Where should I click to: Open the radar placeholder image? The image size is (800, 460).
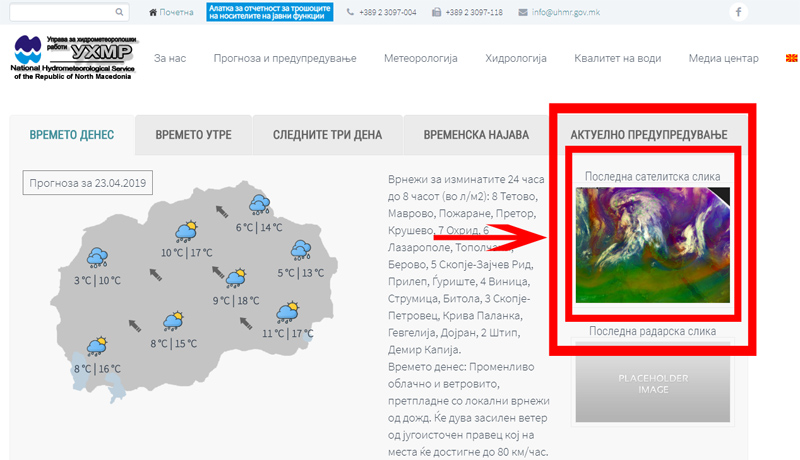tap(653, 384)
